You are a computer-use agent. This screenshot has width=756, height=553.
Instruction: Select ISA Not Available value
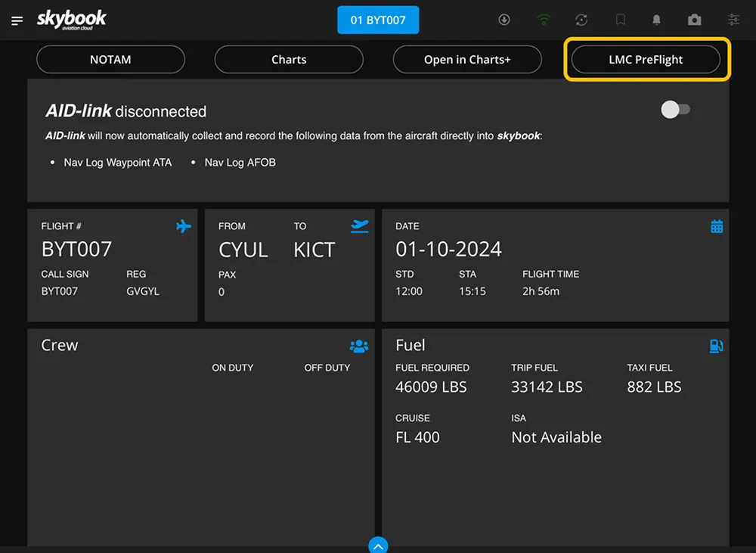click(x=556, y=437)
